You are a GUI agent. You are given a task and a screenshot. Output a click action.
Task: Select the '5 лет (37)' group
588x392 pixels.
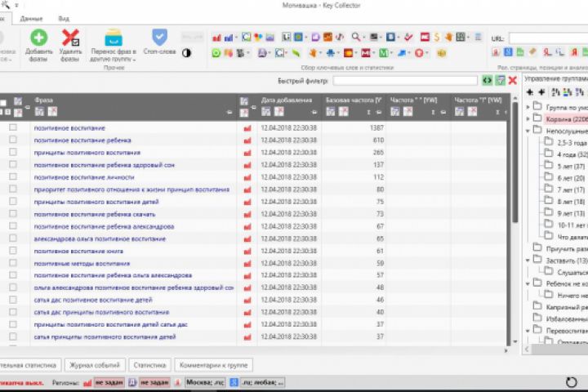point(571,166)
